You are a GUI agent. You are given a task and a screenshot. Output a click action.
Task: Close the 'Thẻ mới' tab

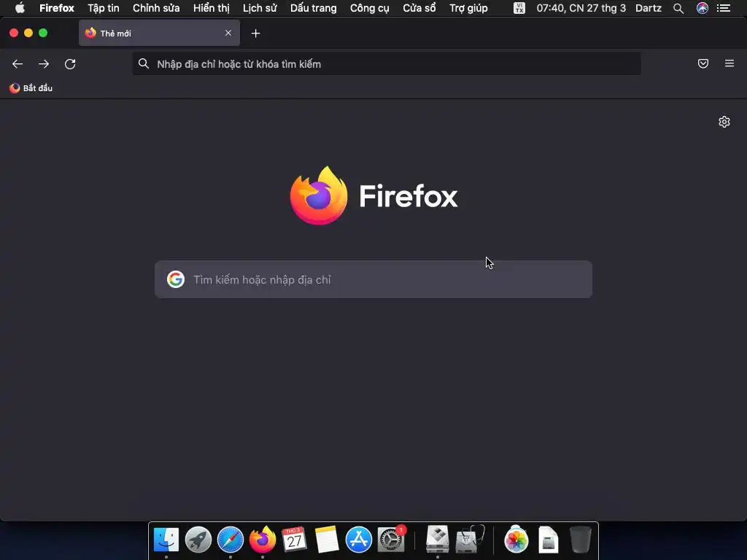tap(228, 33)
